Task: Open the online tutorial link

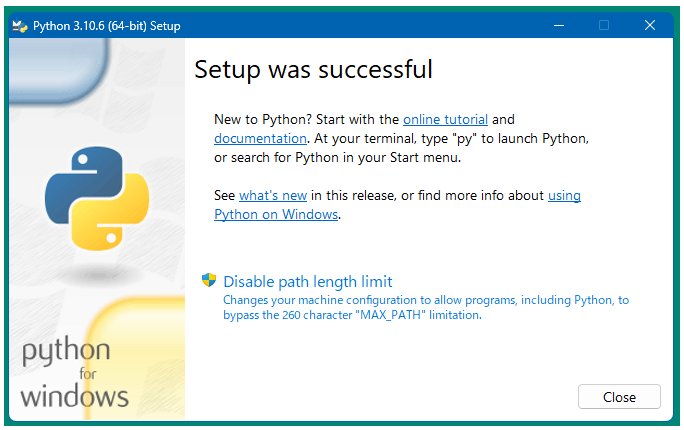Action: [445, 119]
